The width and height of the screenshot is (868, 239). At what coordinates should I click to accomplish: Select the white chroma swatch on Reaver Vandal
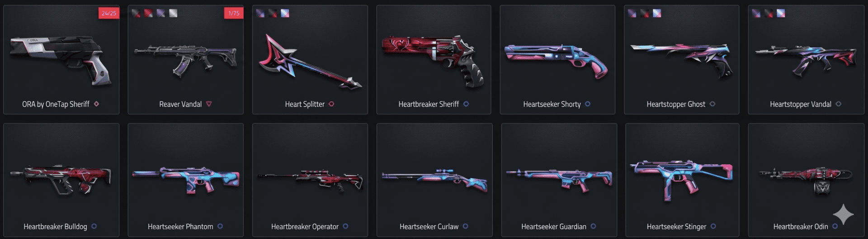click(x=173, y=13)
